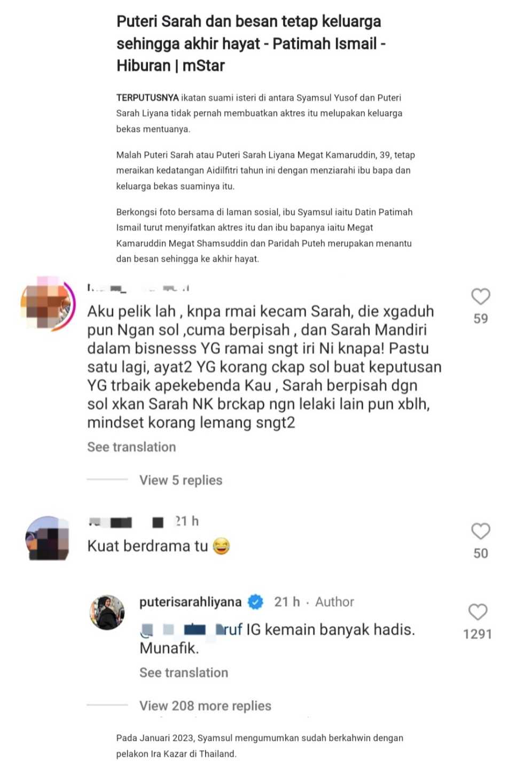Translate the long comment via See translation
532x767 pixels.
(131, 447)
